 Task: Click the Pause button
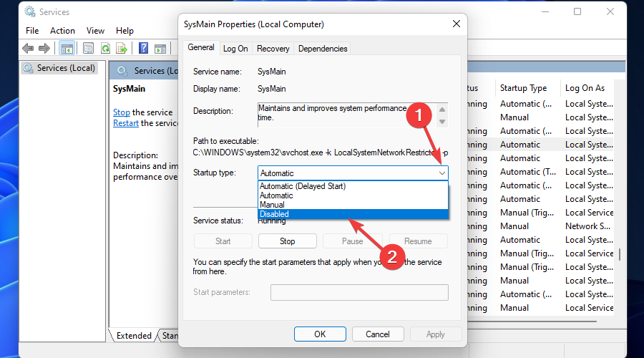352,241
